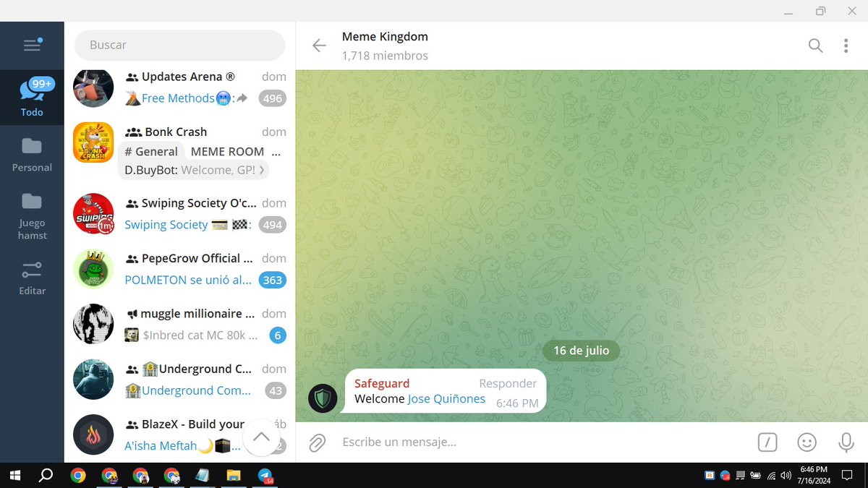
Task: Click the scroll-to-top arrow button
Action: coord(261,436)
